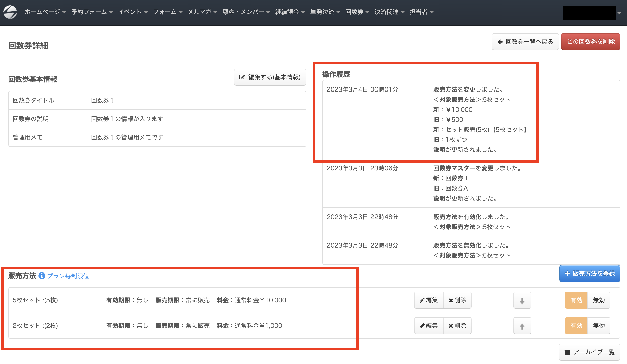Click the pencil 編集 button for 5枚セット
This screenshot has width=627, height=364.
click(429, 300)
